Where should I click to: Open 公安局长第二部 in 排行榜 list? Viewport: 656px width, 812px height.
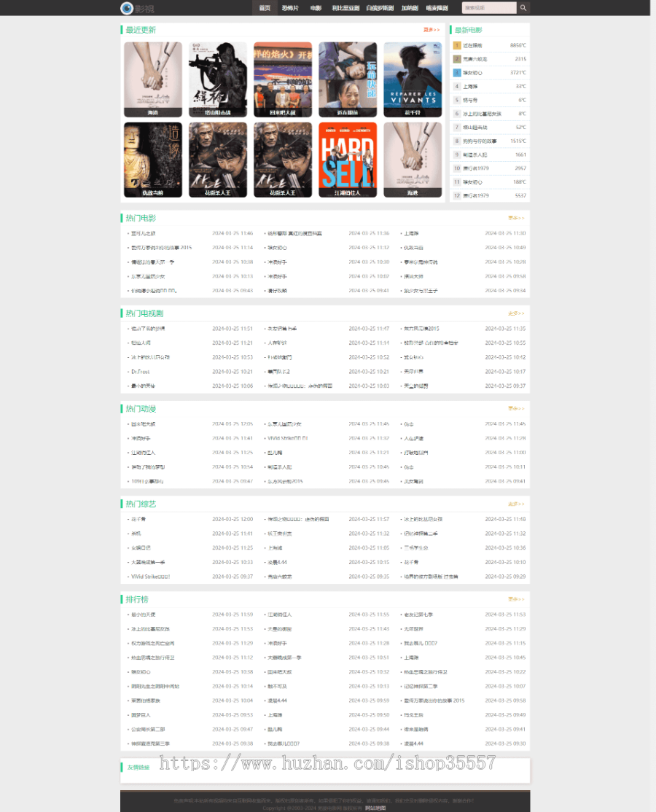pyautogui.click(x=148, y=730)
